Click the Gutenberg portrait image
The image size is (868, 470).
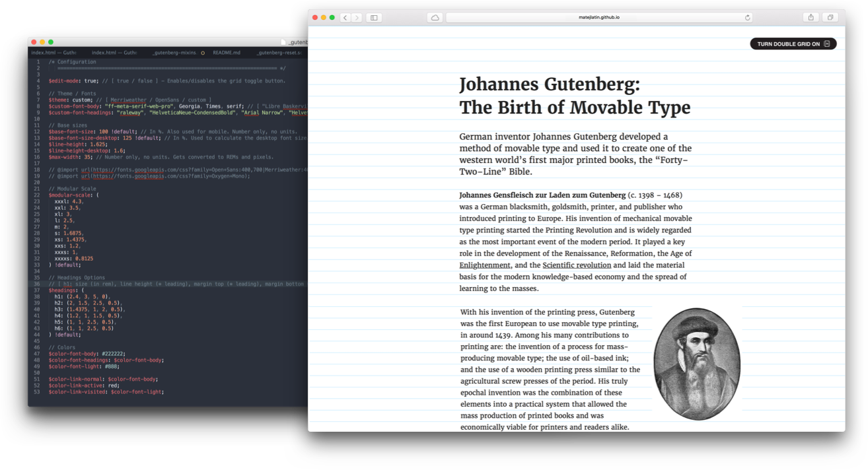pyautogui.click(x=697, y=362)
